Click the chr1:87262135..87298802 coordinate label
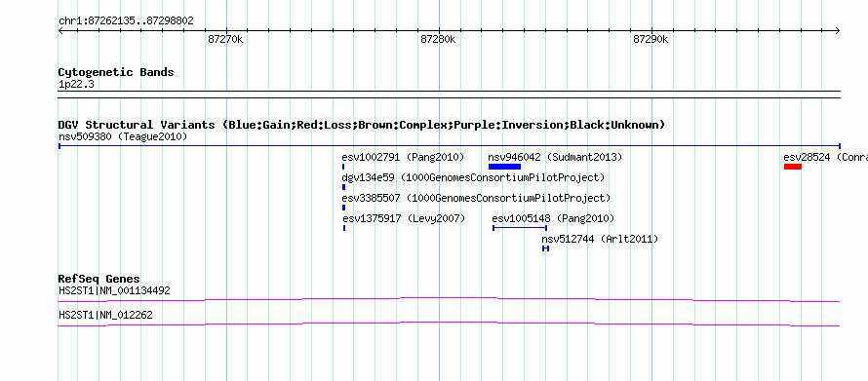 (126, 21)
